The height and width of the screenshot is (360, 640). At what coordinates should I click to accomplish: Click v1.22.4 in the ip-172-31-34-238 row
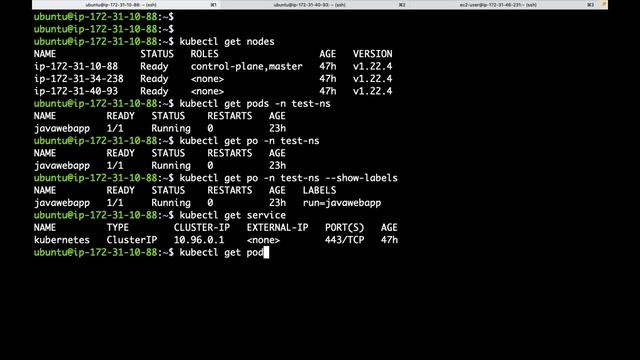tap(372, 79)
